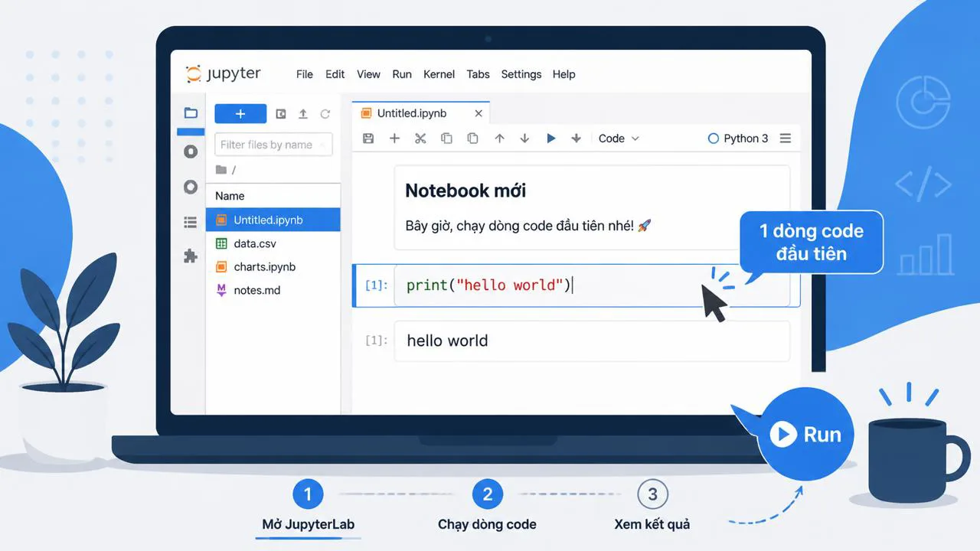Open the Help menu
Screen dimensions: 980x551
pos(564,74)
